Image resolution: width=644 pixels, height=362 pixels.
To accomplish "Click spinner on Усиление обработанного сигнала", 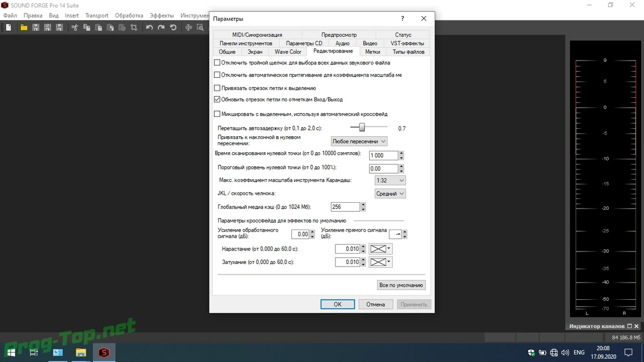I will (x=312, y=234).
